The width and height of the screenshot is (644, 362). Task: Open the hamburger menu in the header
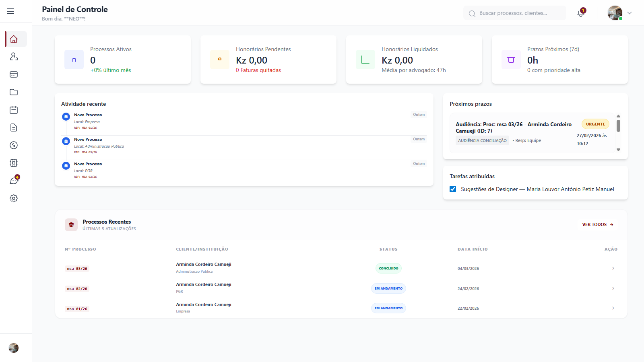coord(10,11)
